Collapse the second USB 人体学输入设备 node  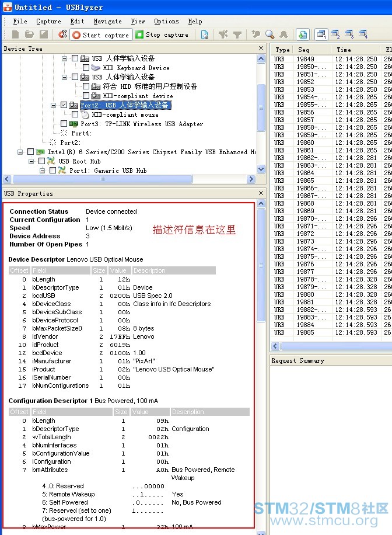pos(64,77)
